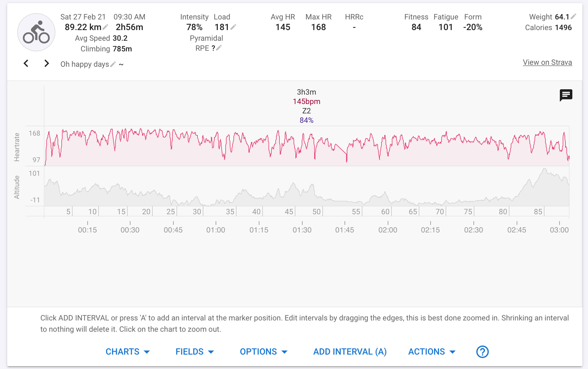Edit the 89.22 km distance pencil icon
This screenshot has width=588, height=369.
(105, 27)
